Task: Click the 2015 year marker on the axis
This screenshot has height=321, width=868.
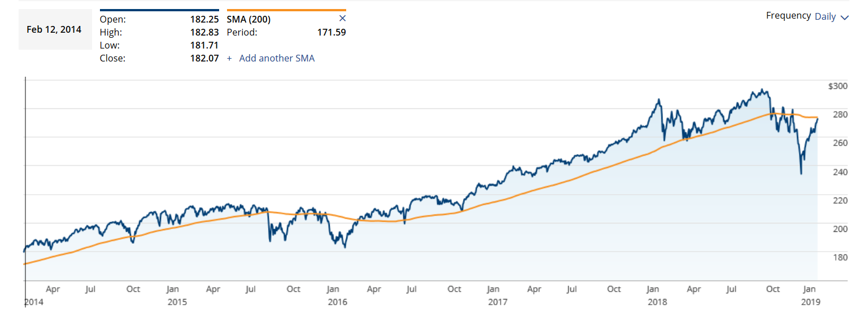Action: click(x=177, y=302)
